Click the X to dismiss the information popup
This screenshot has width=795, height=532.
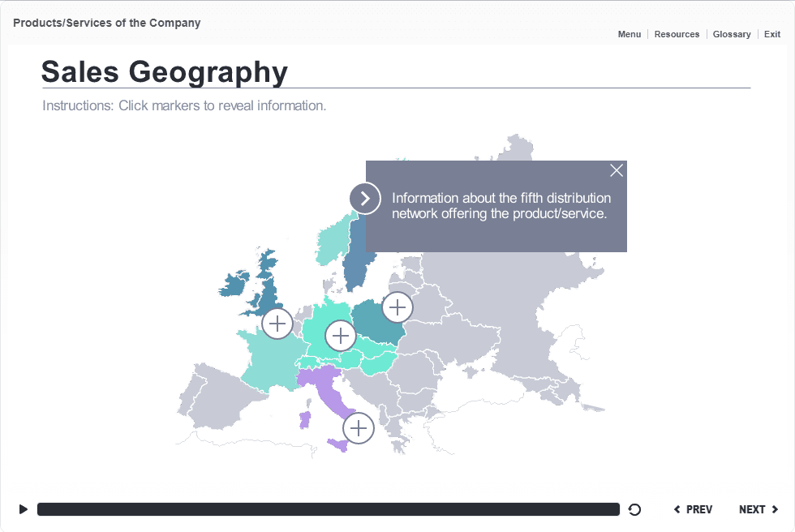tap(617, 170)
